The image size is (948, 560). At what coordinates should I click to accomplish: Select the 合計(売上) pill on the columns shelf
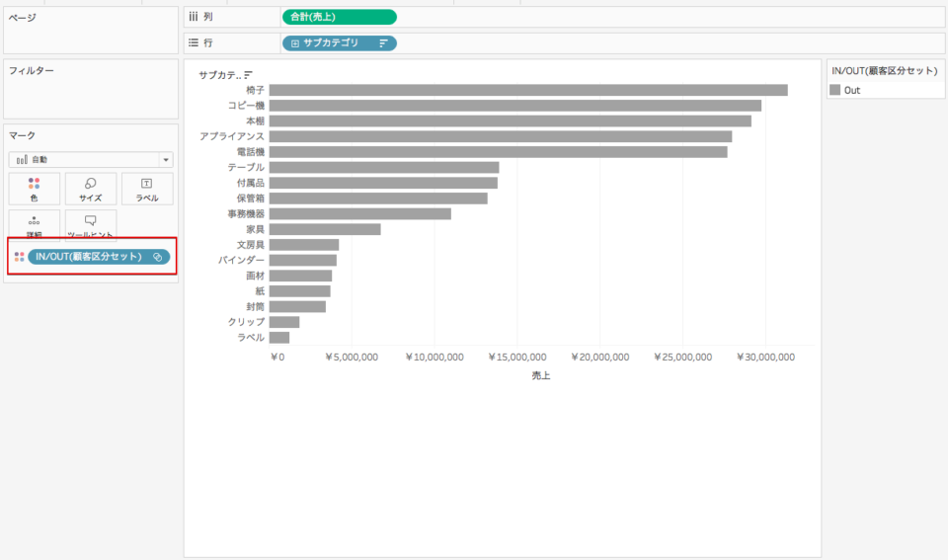click(339, 17)
